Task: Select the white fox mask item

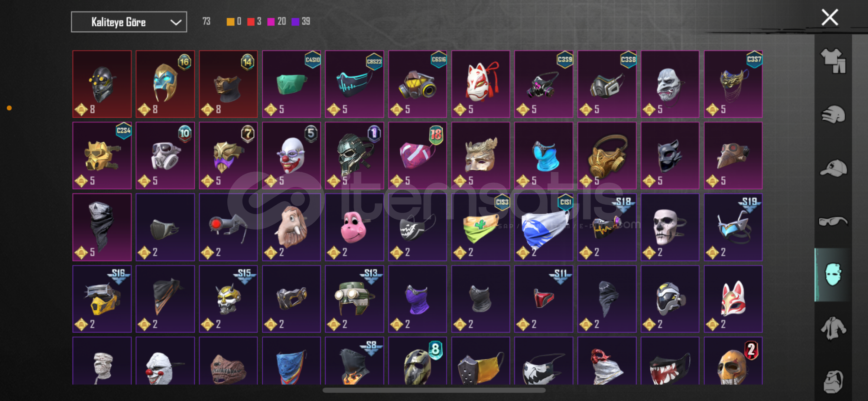Action: (481, 84)
